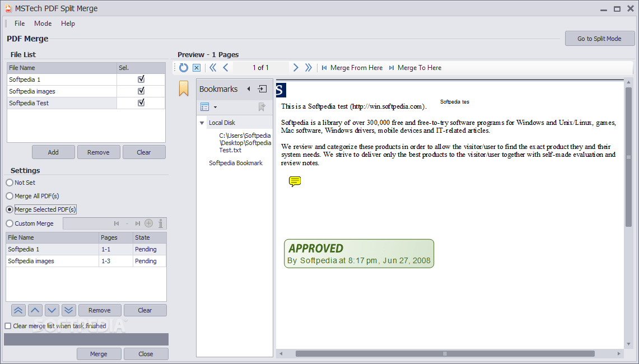Move item to bottom of merge list
639x364 pixels.
[68, 310]
